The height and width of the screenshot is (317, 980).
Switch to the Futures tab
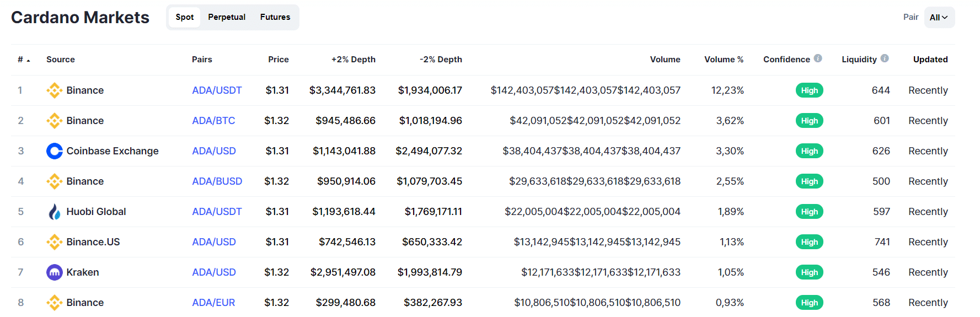[x=275, y=17]
